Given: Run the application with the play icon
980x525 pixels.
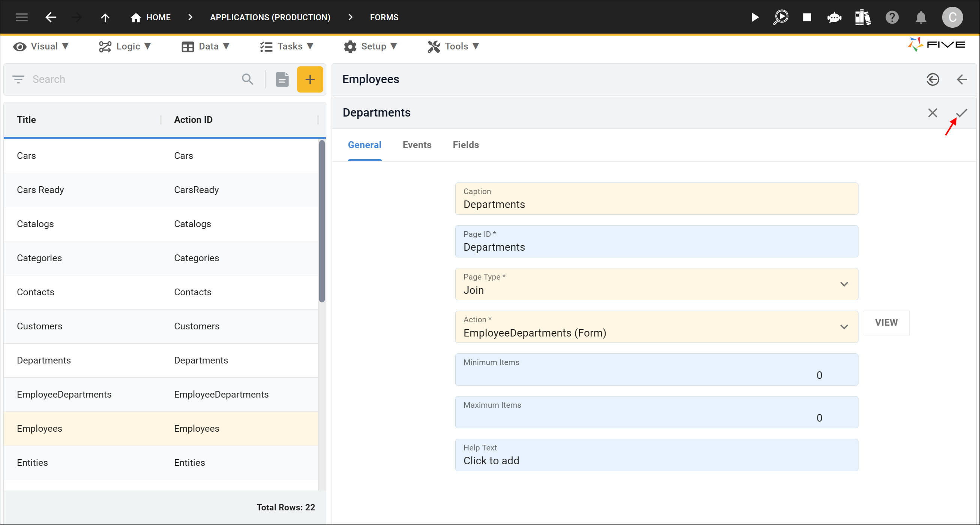Looking at the screenshot, I should pyautogui.click(x=755, y=17).
